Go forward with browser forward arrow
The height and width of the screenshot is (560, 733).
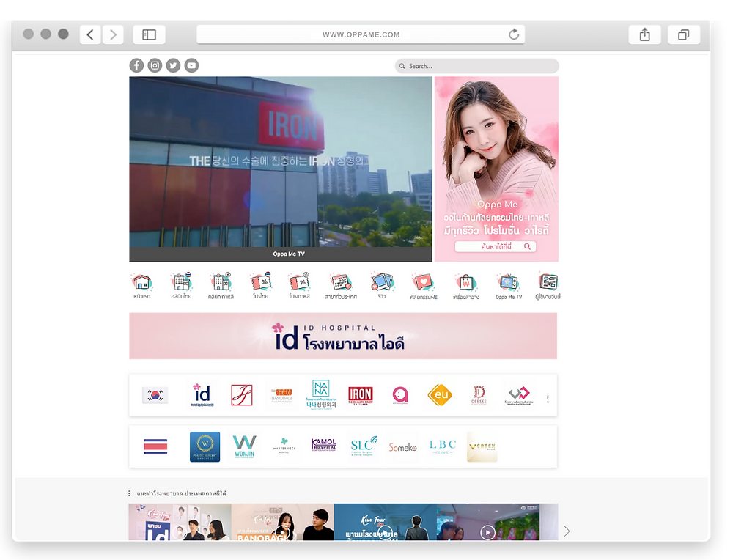coord(113,34)
